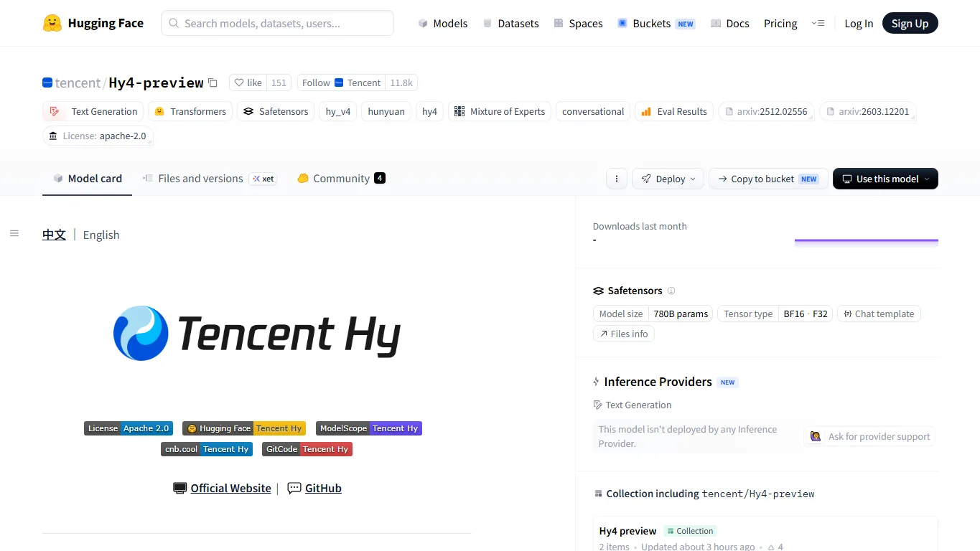Click the Safetensors tag

[x=276, y=111]
